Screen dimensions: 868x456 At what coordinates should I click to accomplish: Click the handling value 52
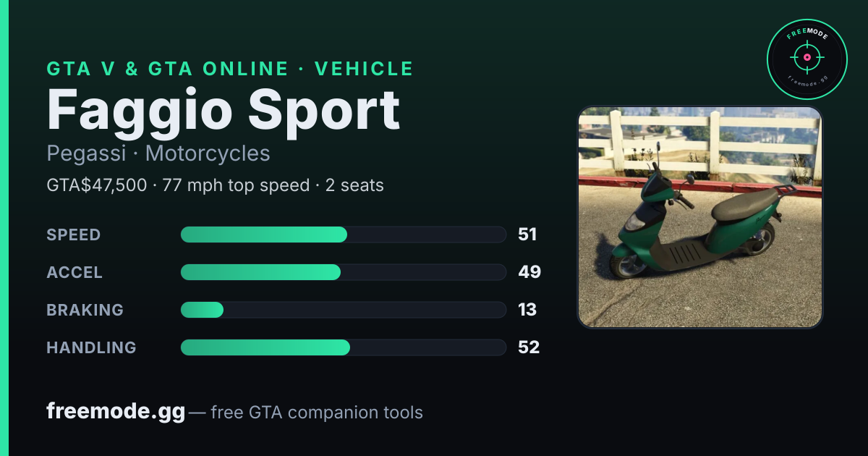529,347
